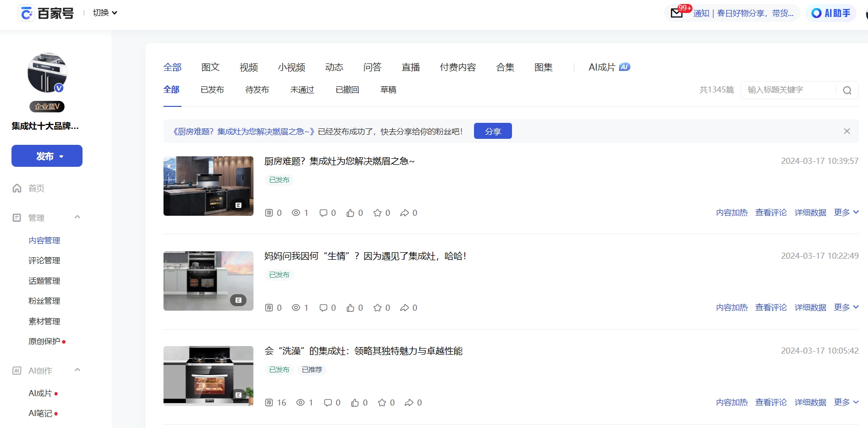Switch to the 小视频 tab

[291, 67]
